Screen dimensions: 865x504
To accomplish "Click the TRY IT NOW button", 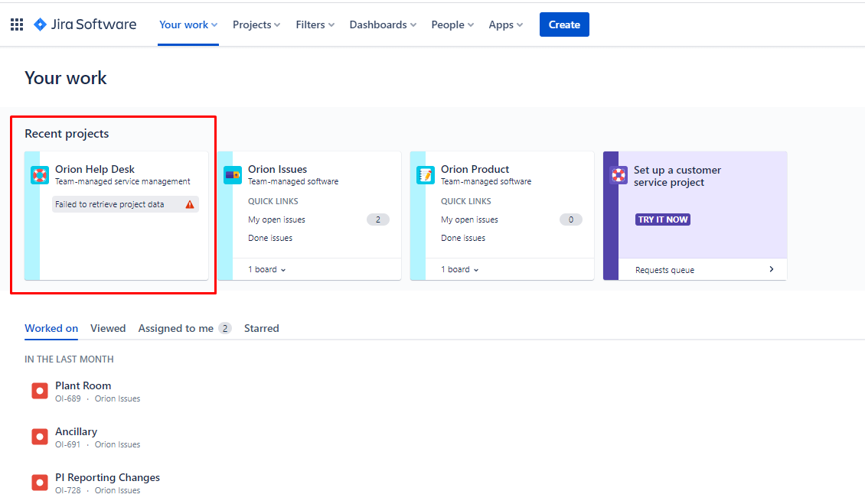I will click(x=663, y=219).
